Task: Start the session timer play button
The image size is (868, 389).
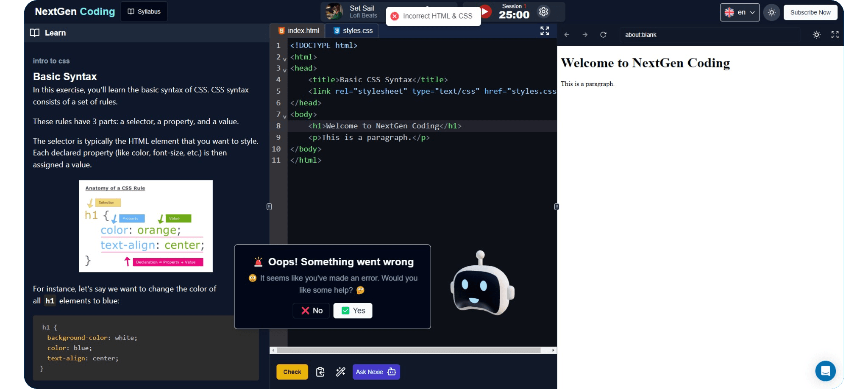Action: 486,11
